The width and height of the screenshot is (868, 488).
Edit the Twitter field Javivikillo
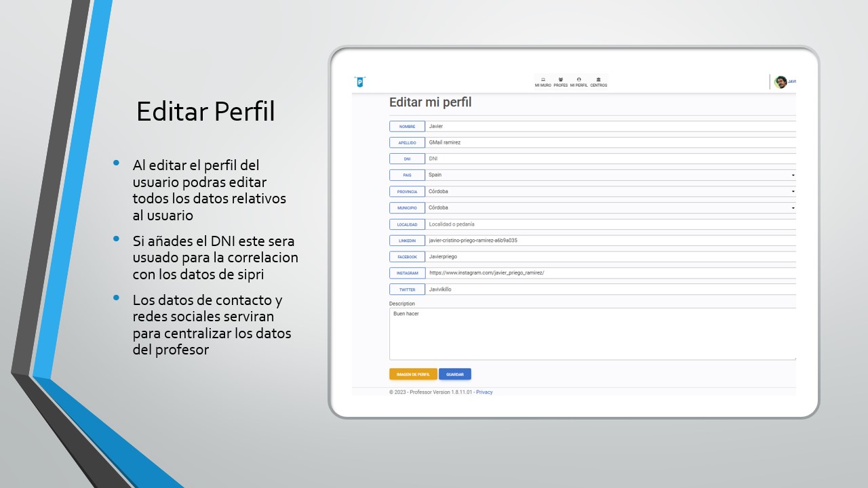(x=610, y=289)
